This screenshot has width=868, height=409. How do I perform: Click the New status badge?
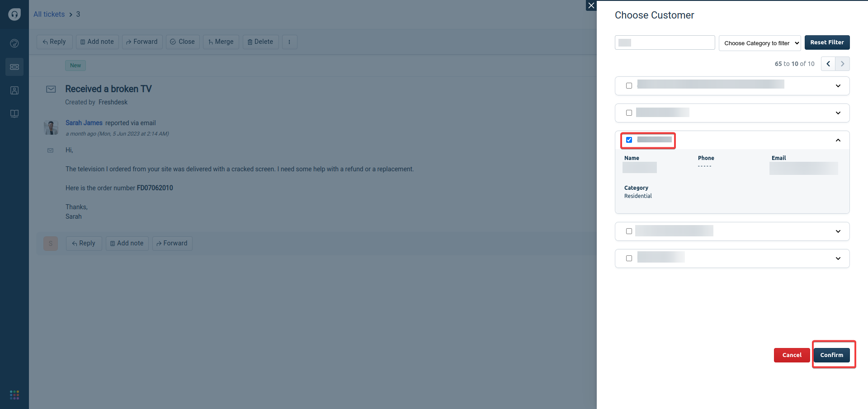(75, 66)
